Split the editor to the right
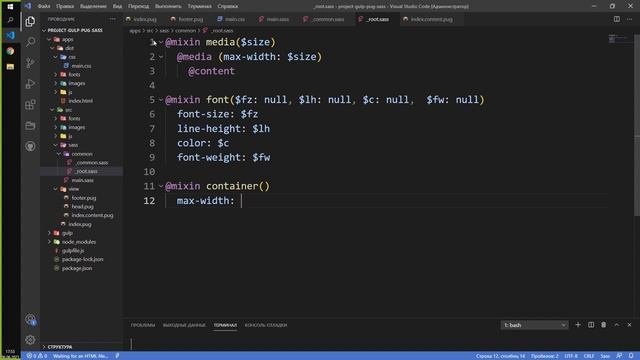Viewport: 640px width, 360px height. pos(617,19)
